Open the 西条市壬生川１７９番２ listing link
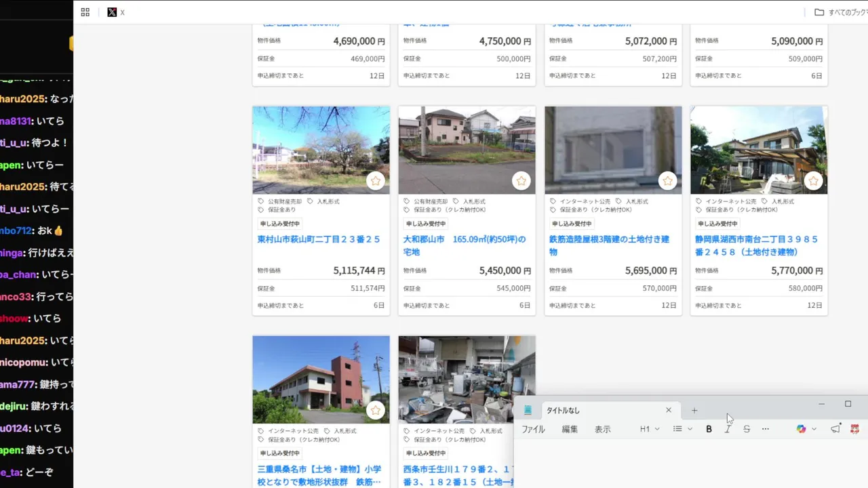This screenshot has height=488, width=868. click(x=458, y=475)
